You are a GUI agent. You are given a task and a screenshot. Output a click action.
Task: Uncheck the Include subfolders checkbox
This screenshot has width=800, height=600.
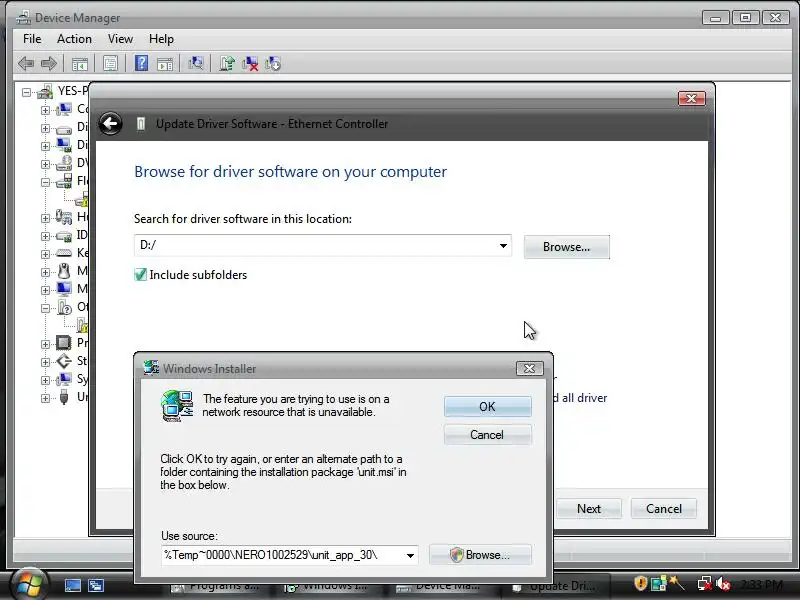[x=140, y=274]
